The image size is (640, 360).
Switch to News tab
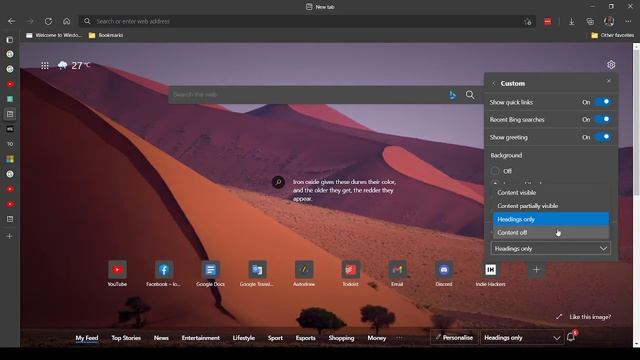(x=161, y=338)
